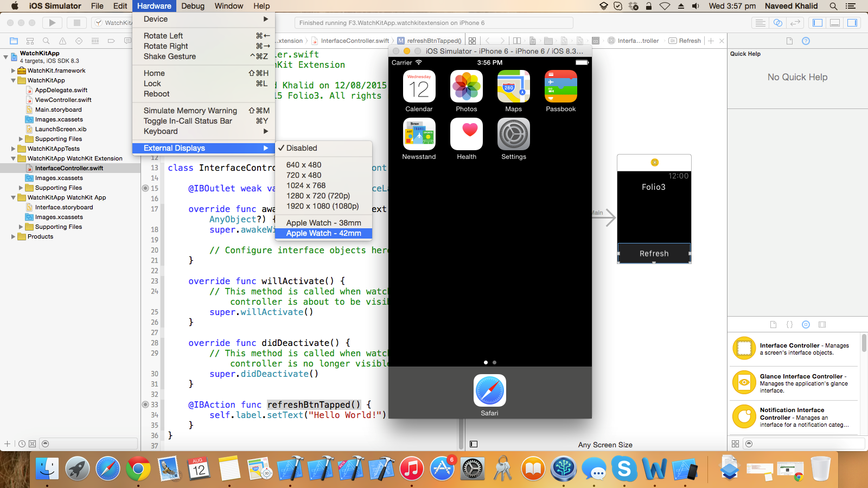Open the Search navigator magnifying glass
The image size is (868, 488).
pos(46,40)
